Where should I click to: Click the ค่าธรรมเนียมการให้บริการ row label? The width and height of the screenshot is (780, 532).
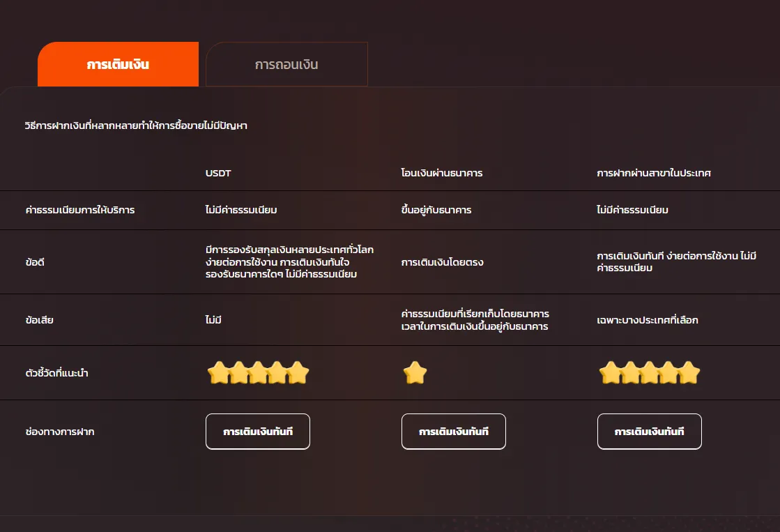80,210
